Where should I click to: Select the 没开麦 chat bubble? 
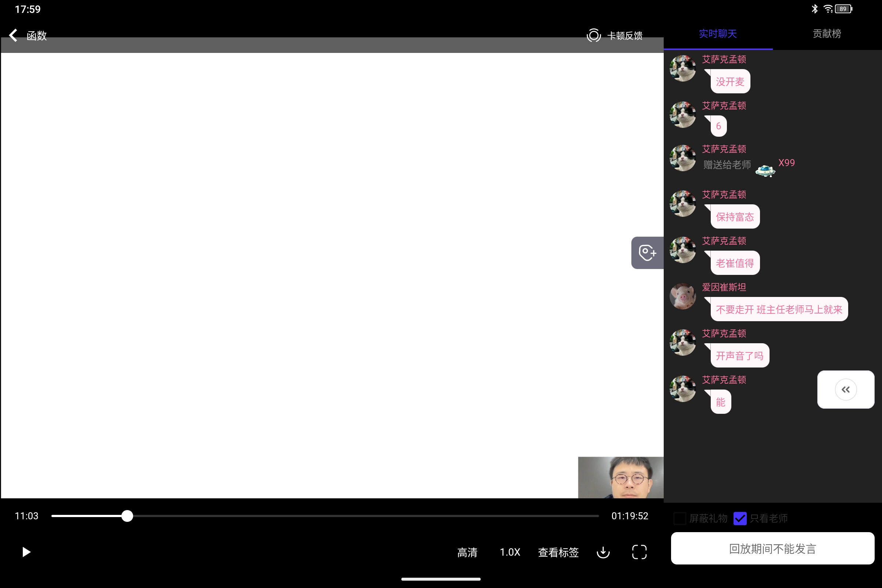coord(730,81)
